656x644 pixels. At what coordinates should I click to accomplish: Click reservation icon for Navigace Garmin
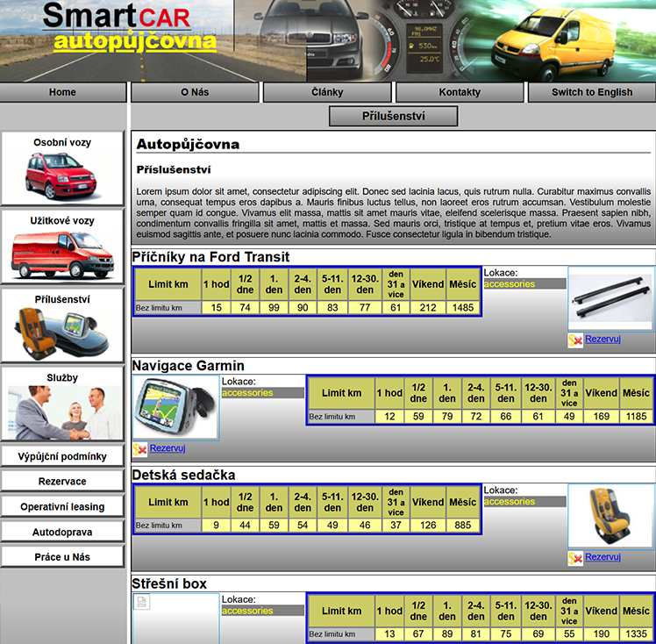click(x=139, y=449)
